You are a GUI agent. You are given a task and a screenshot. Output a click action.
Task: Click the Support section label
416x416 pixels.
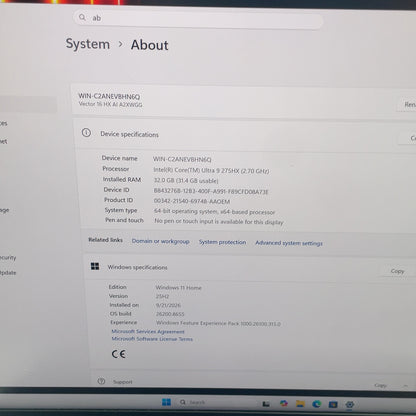click(123, 382)
